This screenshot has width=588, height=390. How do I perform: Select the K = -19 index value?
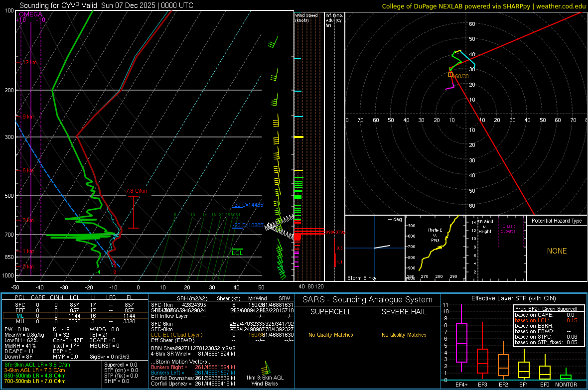click(61, 329)
